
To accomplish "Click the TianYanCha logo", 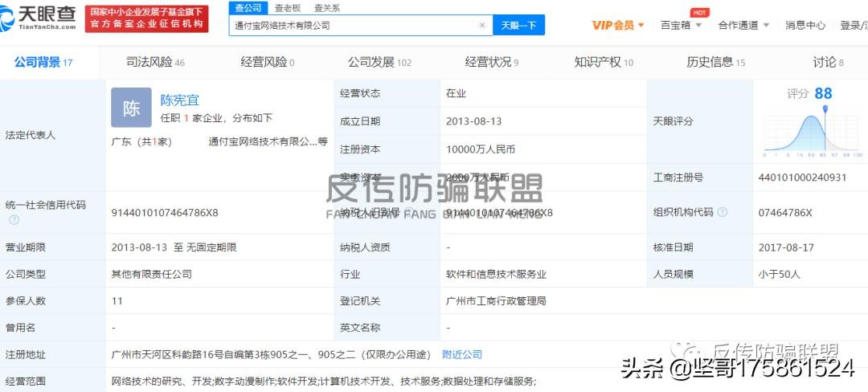I will click(39, 18).
